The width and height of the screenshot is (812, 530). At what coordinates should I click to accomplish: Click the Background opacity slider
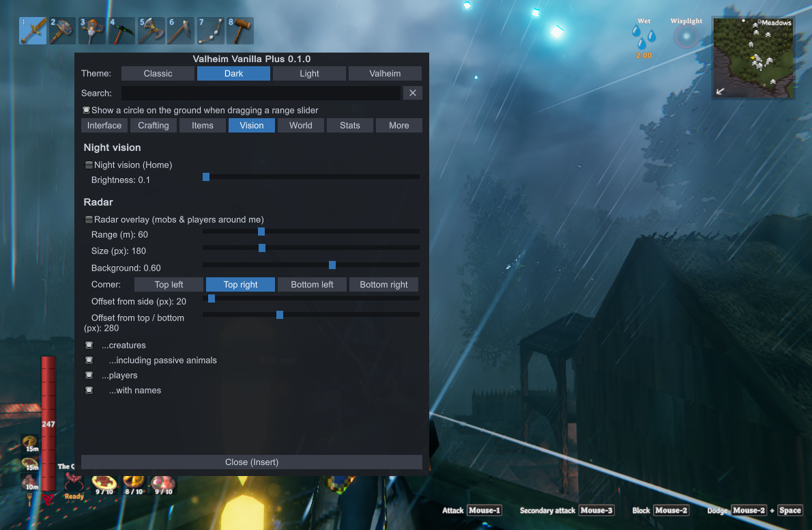[310, 265]
